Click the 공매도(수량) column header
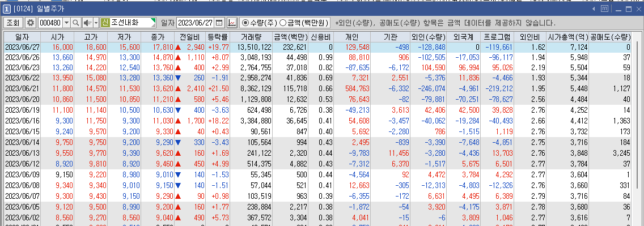This screenshot has height=226, width=644. coord(611,36)
